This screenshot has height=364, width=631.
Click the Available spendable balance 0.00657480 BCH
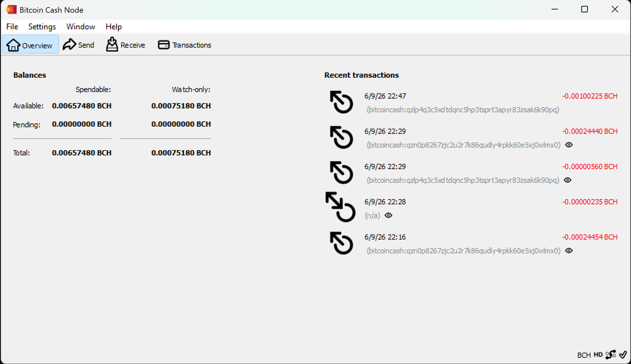pyautogui.click(x=82, y=106)
